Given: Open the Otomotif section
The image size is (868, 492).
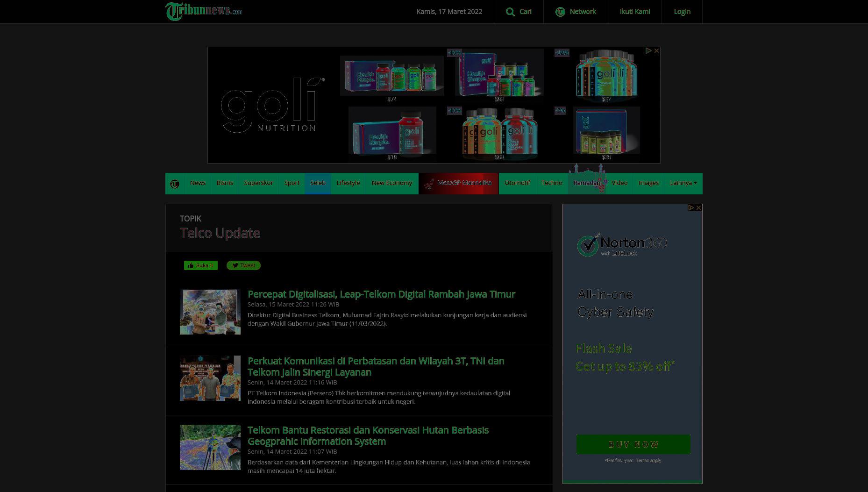Looking at the screenshot, I should click(517, 183).
